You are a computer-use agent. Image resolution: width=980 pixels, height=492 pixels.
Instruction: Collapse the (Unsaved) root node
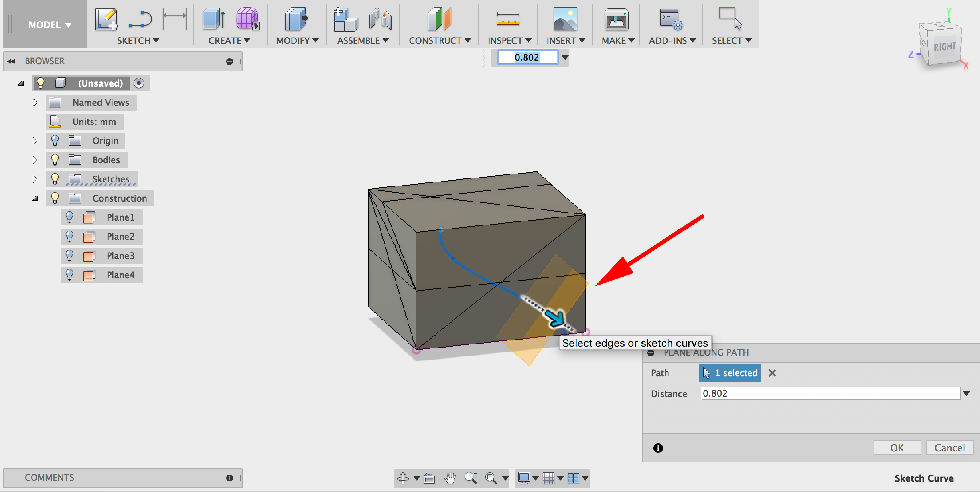pos(21,83)
